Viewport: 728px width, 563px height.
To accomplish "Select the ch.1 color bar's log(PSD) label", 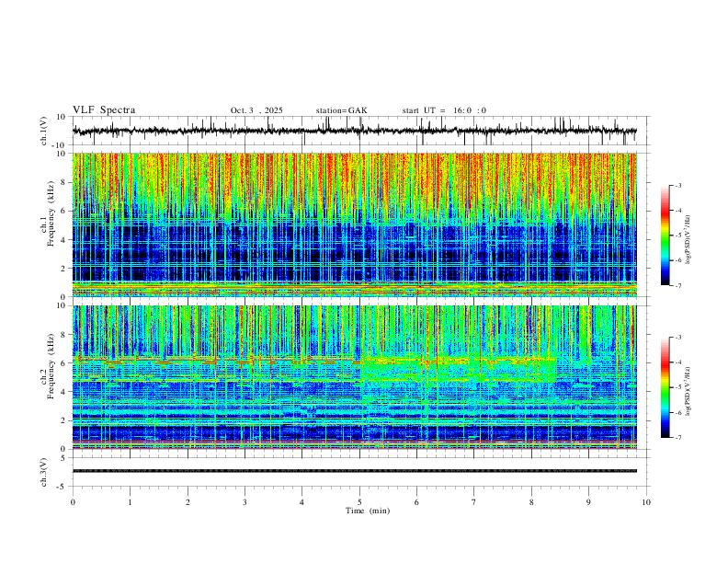I will pyautogui.click(x=688, y=240).
